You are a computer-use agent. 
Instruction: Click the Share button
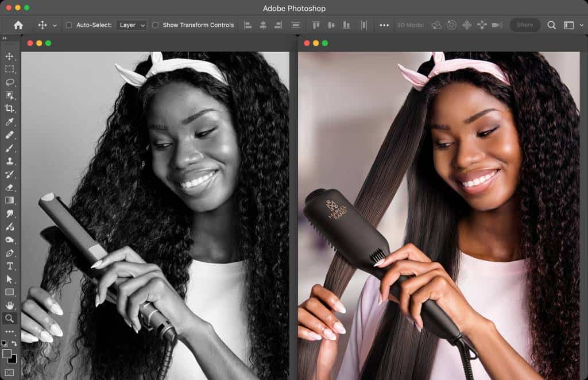525,25
